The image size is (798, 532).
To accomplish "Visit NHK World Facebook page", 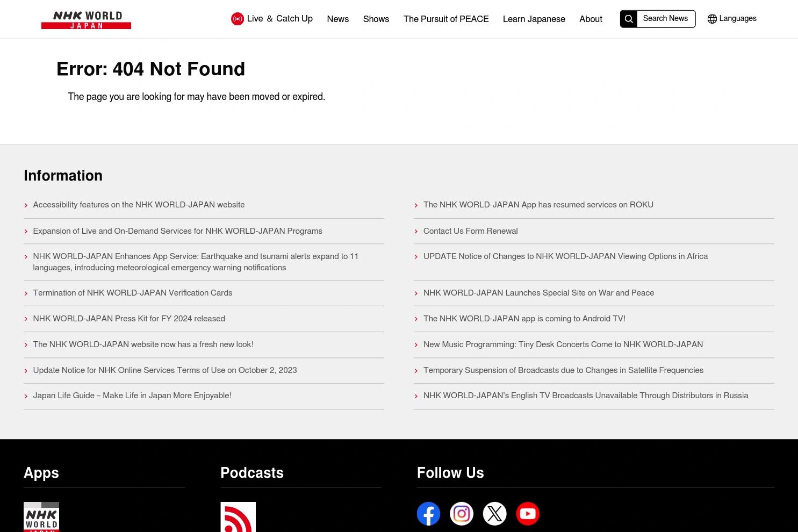I will click(428, 514).
